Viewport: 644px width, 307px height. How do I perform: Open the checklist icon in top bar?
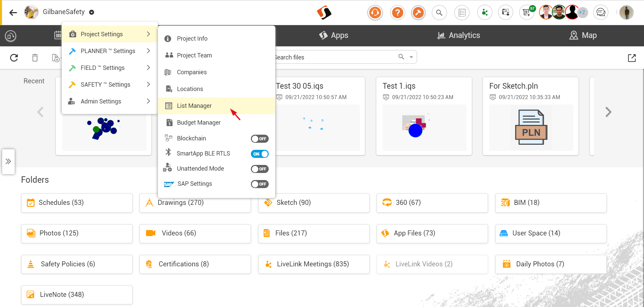click(x=462, y=13)
